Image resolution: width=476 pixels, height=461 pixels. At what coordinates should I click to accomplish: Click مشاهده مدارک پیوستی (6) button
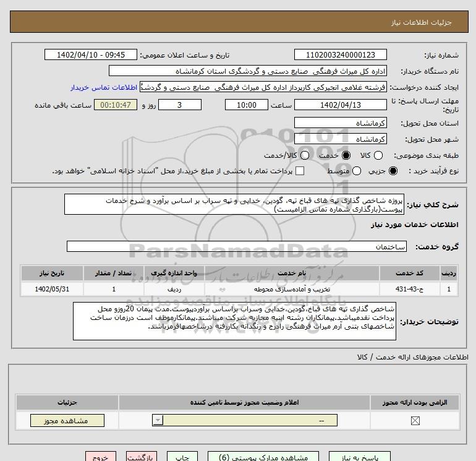(x=263, y=457)
